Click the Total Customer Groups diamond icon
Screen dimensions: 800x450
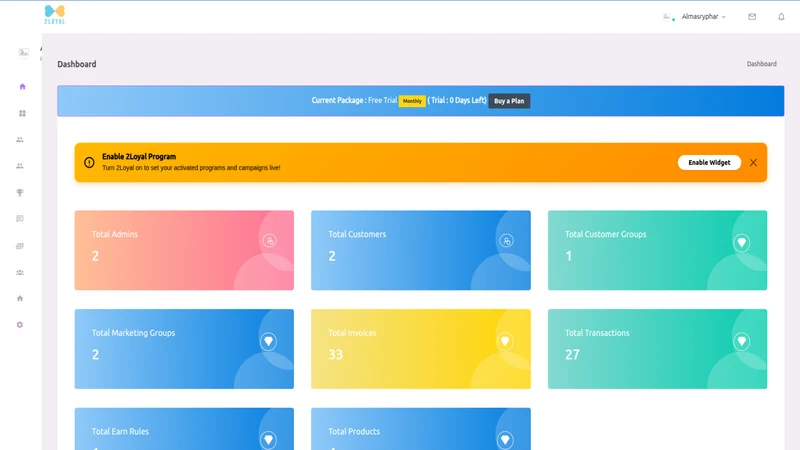[x=742, y=242]
